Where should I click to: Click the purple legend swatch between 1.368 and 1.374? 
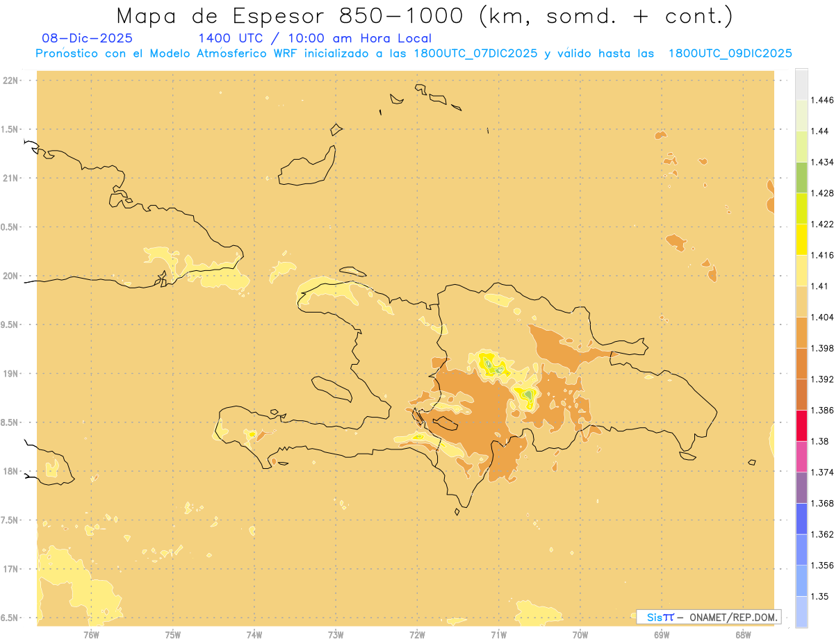coord(801,488)
